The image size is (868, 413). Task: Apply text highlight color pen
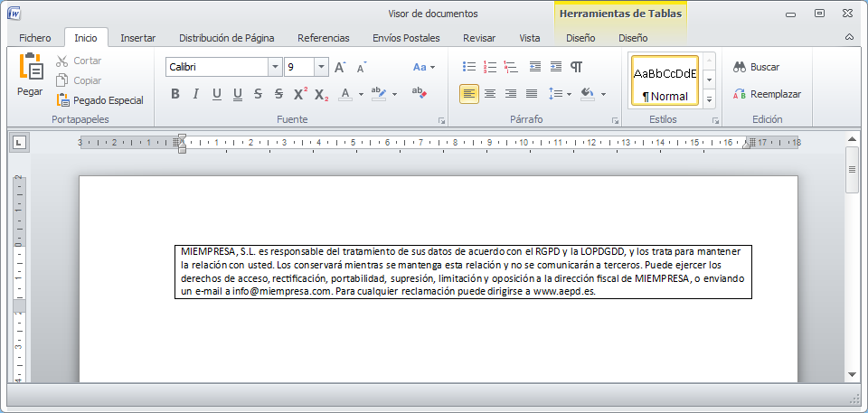[379, 94]
